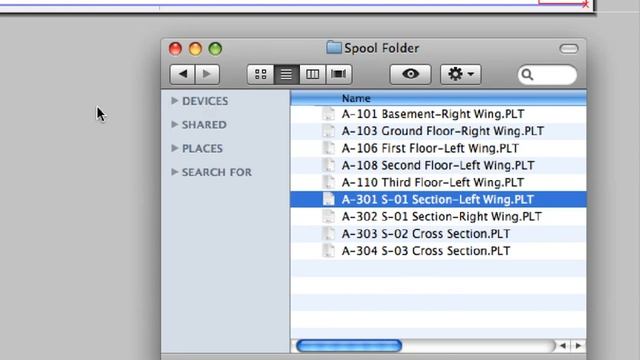Expand the SEARCH FOR sidebar section
The height and width of the screenshot is (360, 640).
click(x=175, y=172)
